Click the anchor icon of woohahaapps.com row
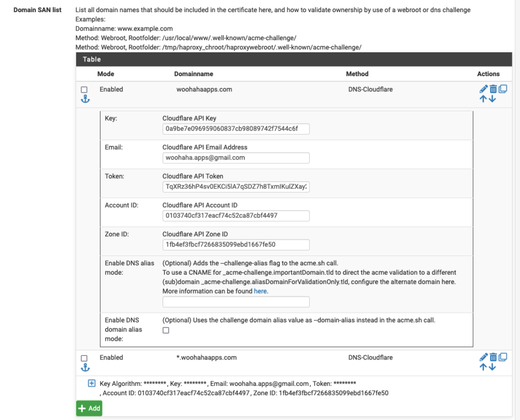This screenshot has width=520, height=420. 85,99
